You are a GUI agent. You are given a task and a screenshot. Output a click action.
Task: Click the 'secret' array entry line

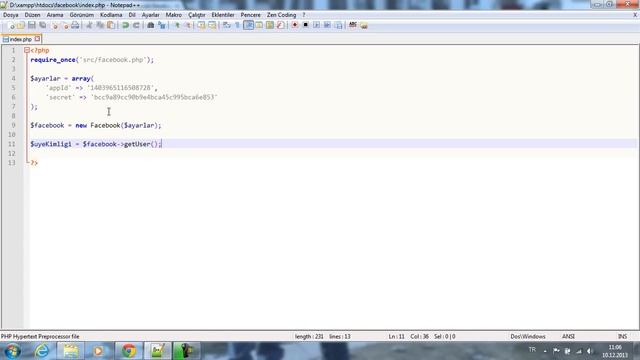(x=132, y=97)
